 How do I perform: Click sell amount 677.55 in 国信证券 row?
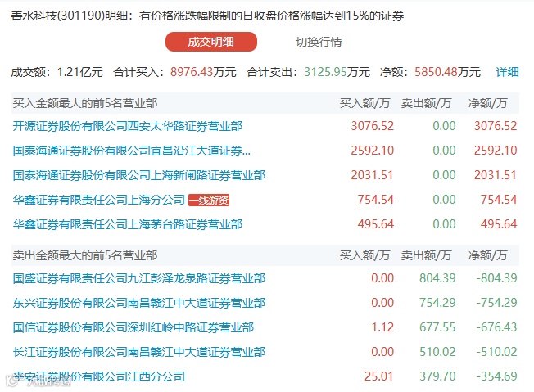coord(437,327)
